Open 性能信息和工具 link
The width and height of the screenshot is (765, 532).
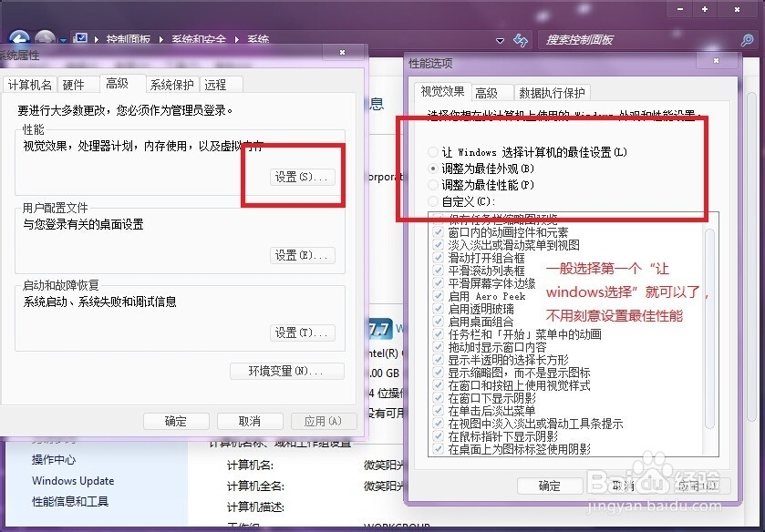click(70, 501)
